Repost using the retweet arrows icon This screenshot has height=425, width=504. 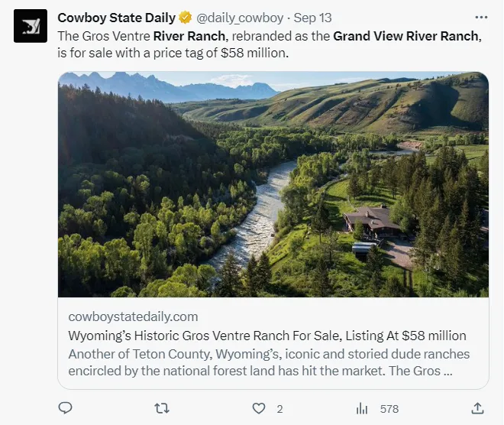[x=163, y=408]
